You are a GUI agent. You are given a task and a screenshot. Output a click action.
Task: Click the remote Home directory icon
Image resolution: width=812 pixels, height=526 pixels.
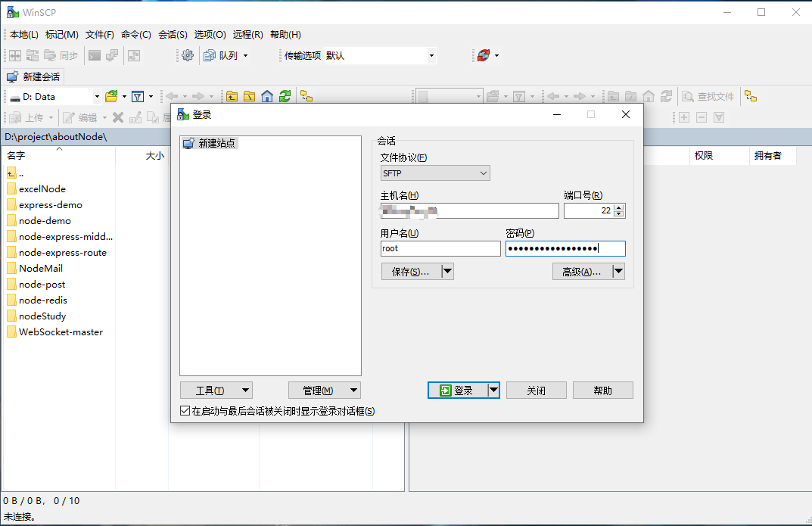(x=649, y=96)
